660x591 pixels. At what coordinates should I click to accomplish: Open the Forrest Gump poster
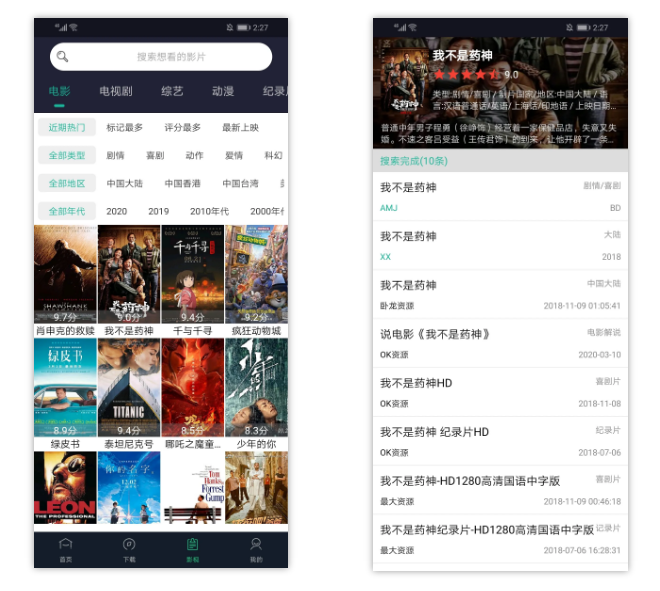193,487
